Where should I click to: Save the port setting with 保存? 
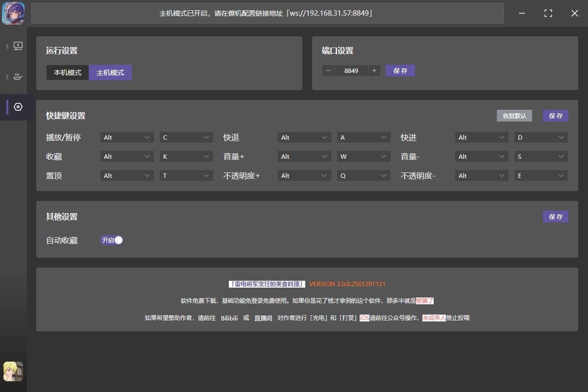pos(400,71)
